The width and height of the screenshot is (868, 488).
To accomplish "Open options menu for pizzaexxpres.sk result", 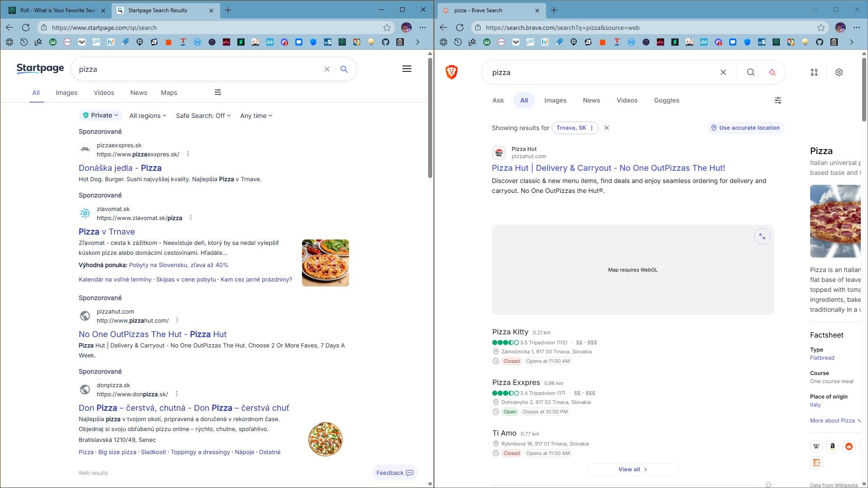I will point(188,154).
